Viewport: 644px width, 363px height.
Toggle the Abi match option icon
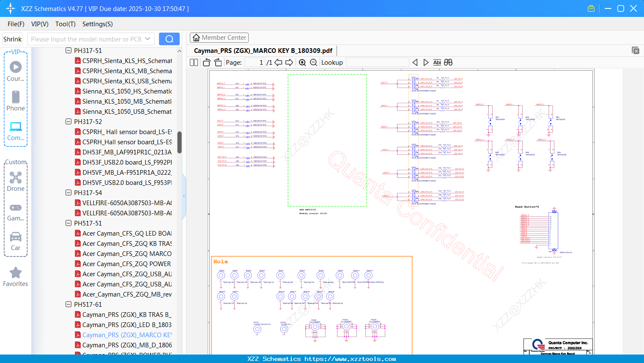click(437, 62)
